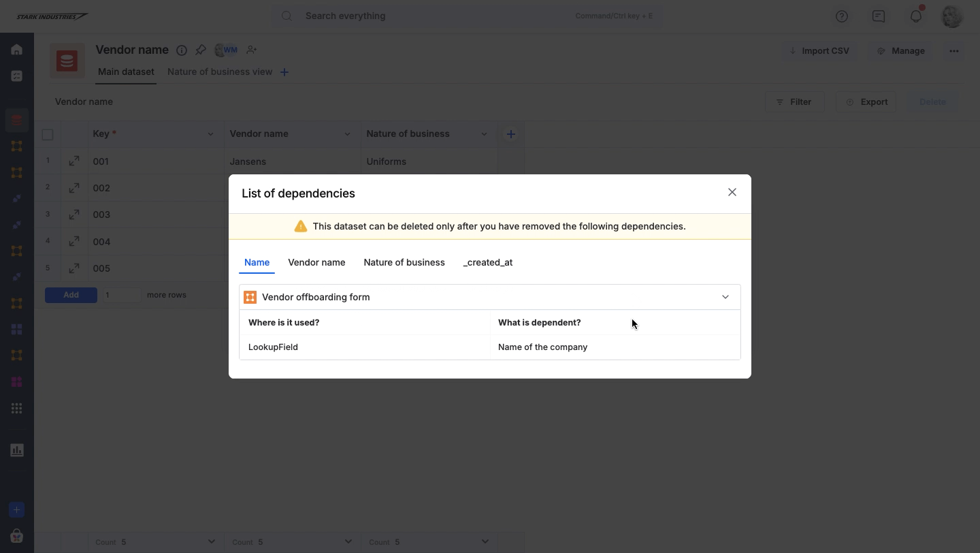
Task: Select the Name dependency tab
Action: (x=257, y=262)
